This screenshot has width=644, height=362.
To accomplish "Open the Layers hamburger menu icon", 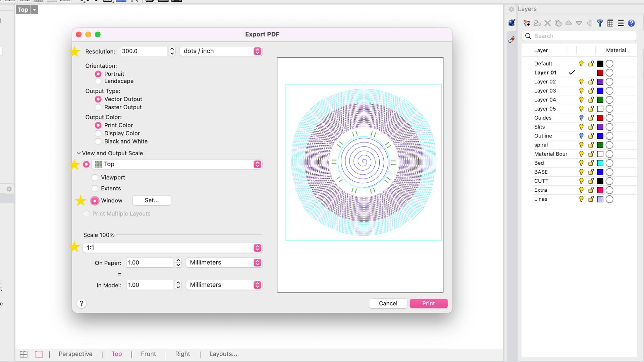I will click(x=621, y=23).
